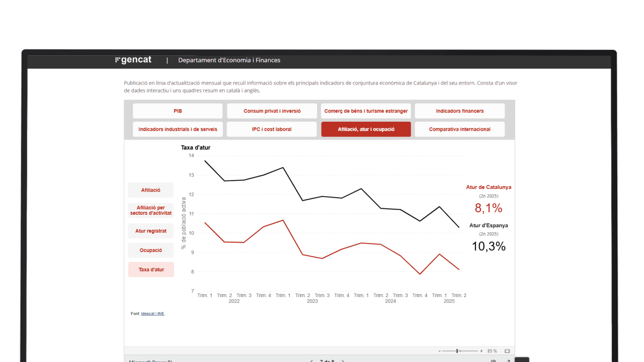View the Atur registrat chart

tap(150, 231)
